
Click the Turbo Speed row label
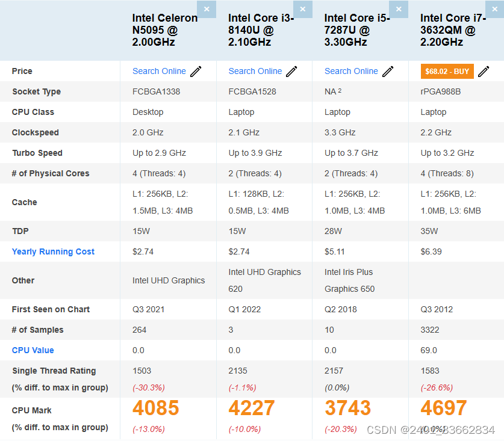37,153
